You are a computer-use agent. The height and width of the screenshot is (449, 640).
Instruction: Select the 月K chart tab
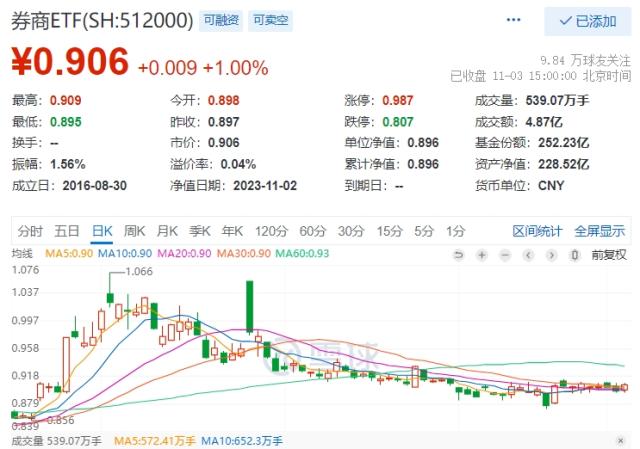(x=167, y=231)
